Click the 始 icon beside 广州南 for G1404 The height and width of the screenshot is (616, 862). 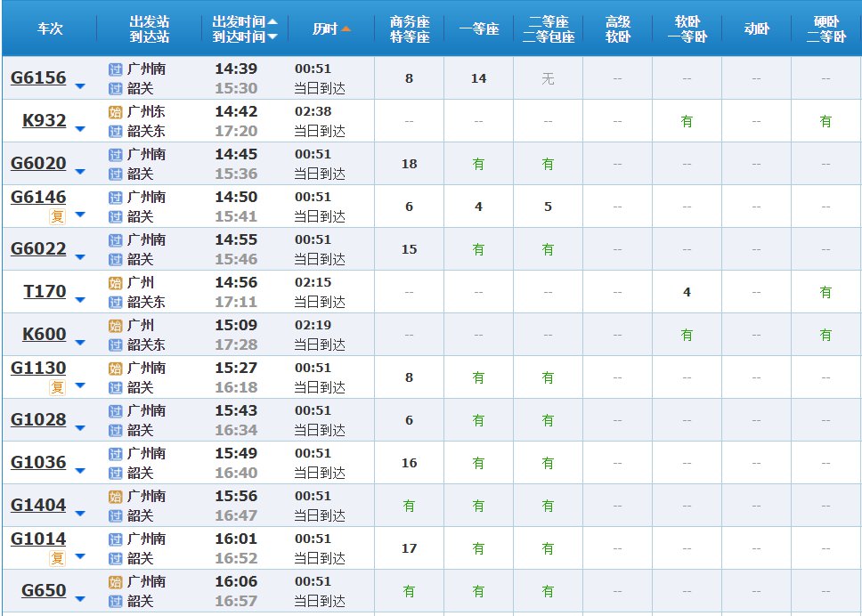[x=115, y=496]
